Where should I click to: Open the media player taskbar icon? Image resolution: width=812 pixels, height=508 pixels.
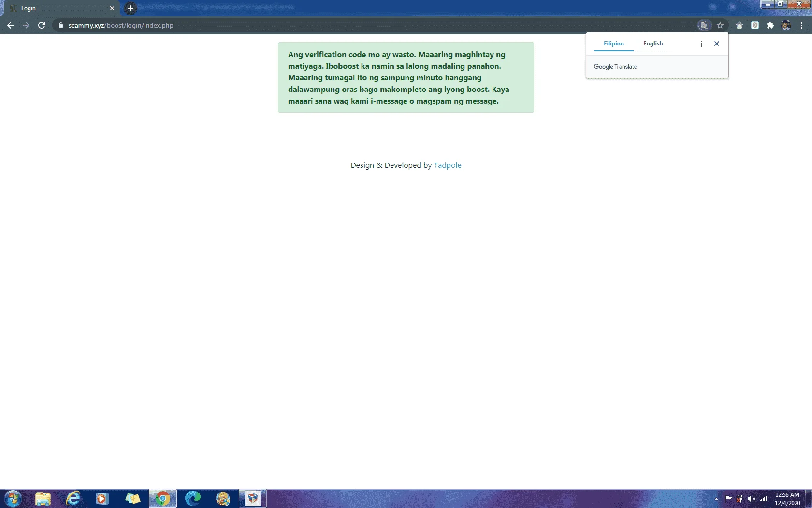point(102,498)
